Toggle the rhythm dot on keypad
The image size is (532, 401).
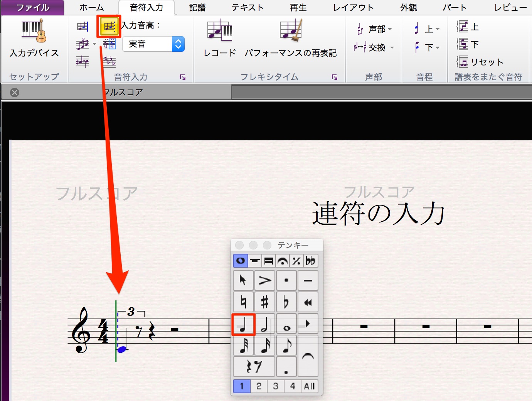click(286, 367)
